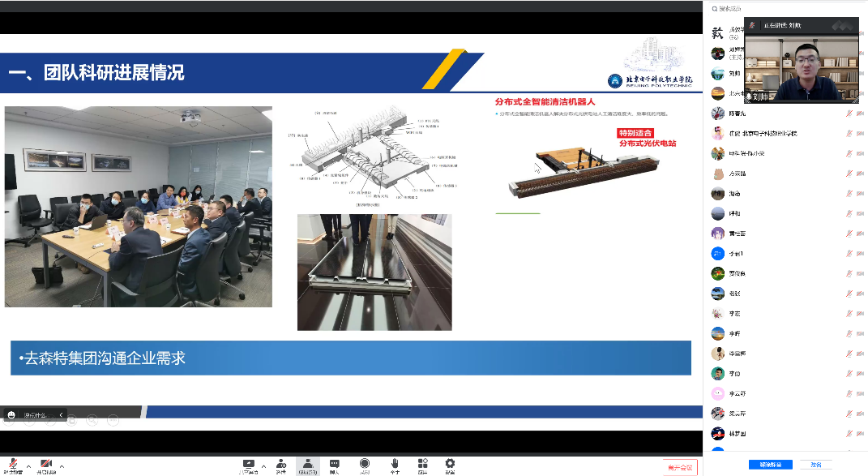868x476 pixels.
Task: Click the muted mic icon in the speaker video header
Action: 753,25
